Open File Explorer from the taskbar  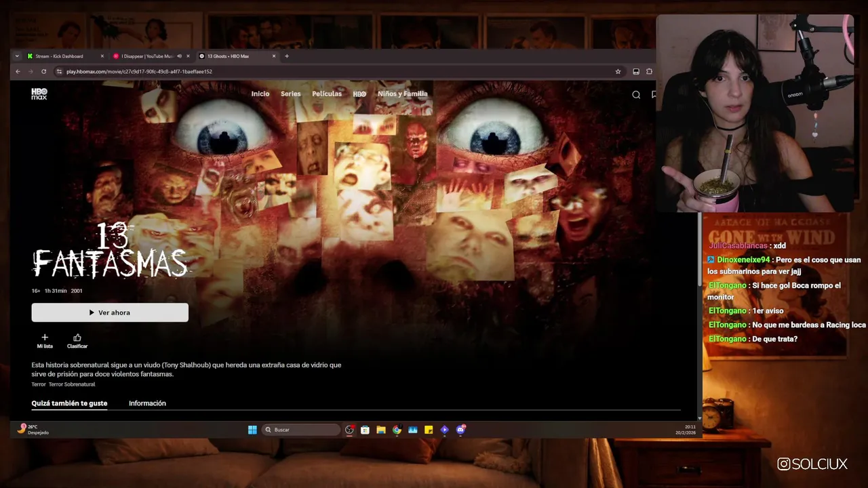(381, 430)
